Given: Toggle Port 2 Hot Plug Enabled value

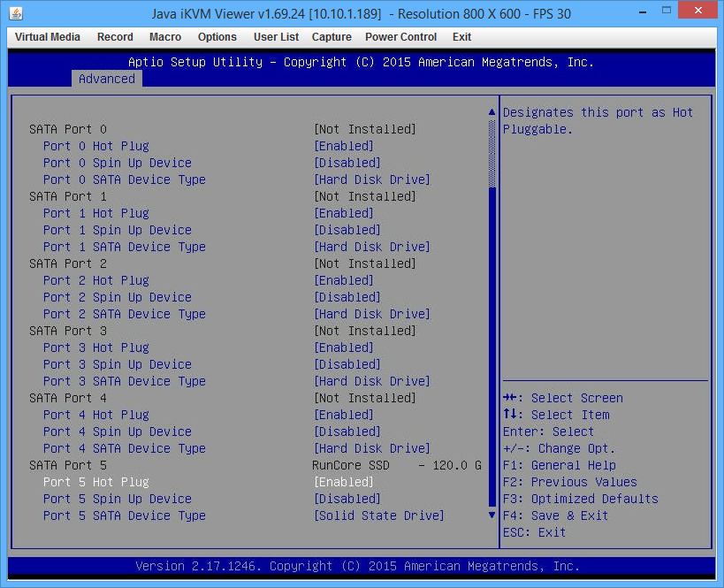Looking at the screenshot, I should [344, 280].
